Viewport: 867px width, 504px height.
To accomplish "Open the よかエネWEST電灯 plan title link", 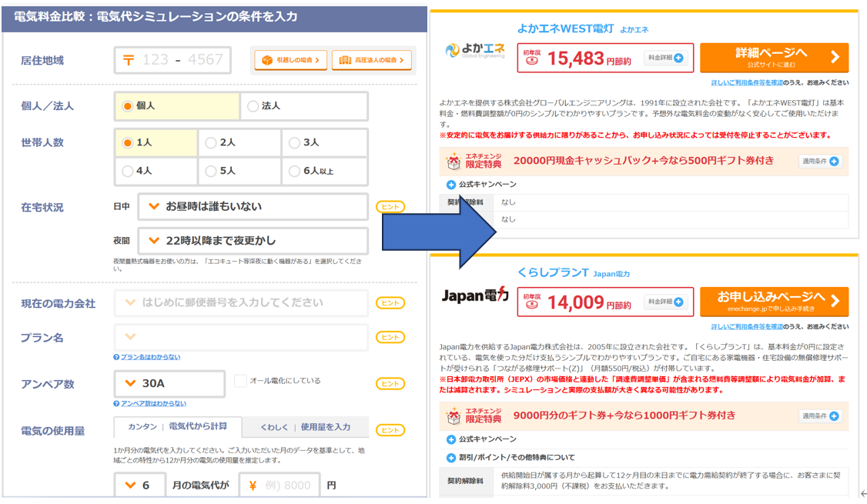I will tap(565, 28).
